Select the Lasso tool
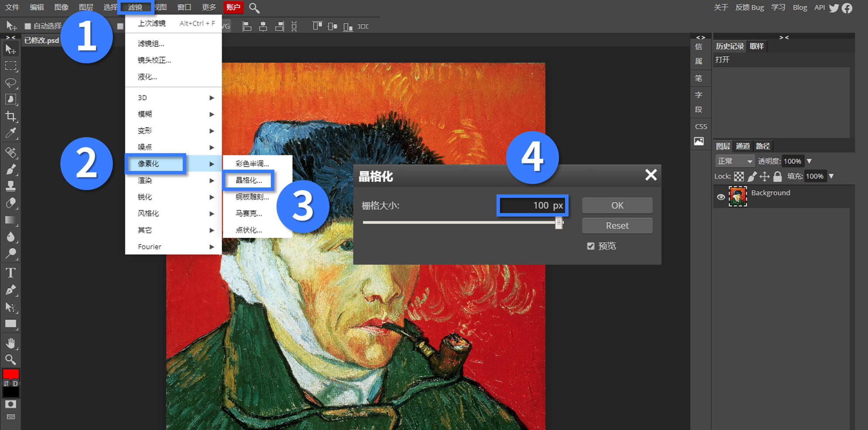Screen dimensions: 868x430 coord(10,83)
